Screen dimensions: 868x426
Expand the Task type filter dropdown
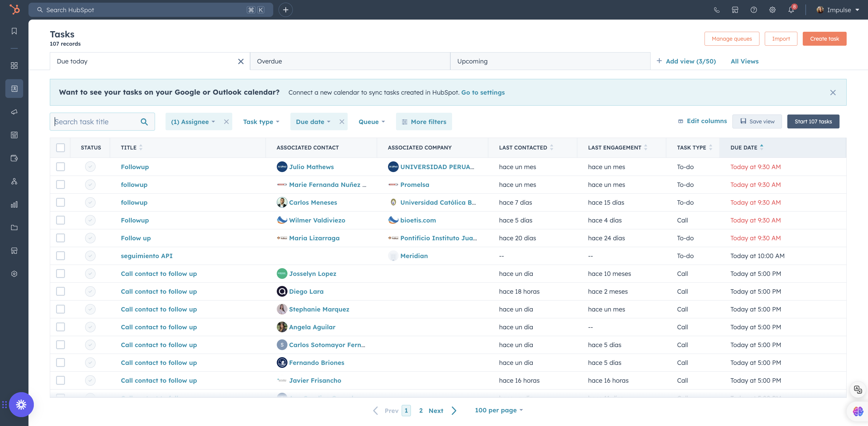[x=261, y=122]
